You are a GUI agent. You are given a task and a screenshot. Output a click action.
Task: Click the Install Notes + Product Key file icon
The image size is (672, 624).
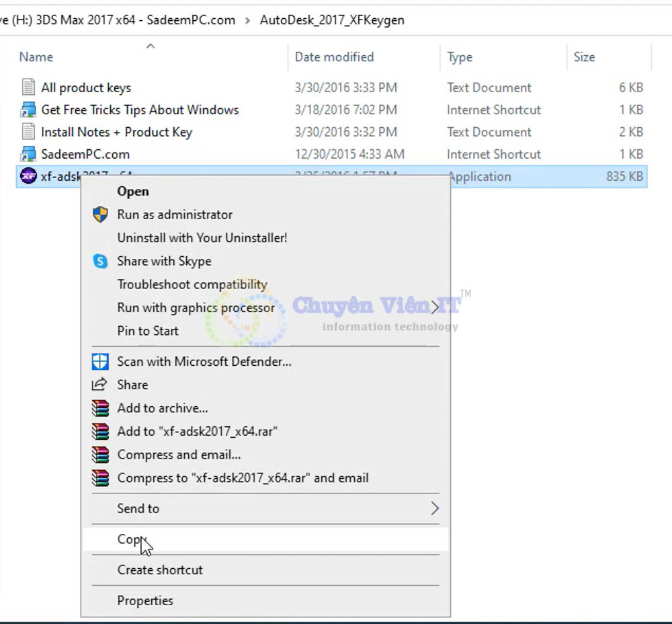click(28, 132)
